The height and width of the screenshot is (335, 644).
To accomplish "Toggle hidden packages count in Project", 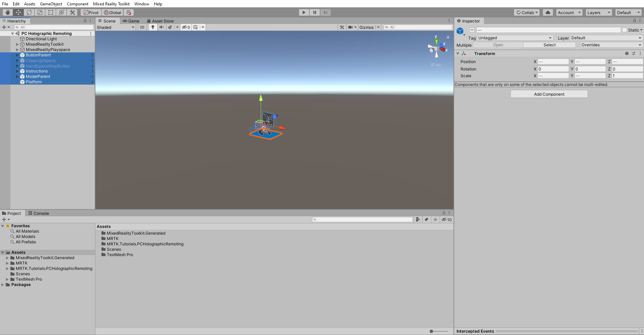I will (x=447, y=220).
